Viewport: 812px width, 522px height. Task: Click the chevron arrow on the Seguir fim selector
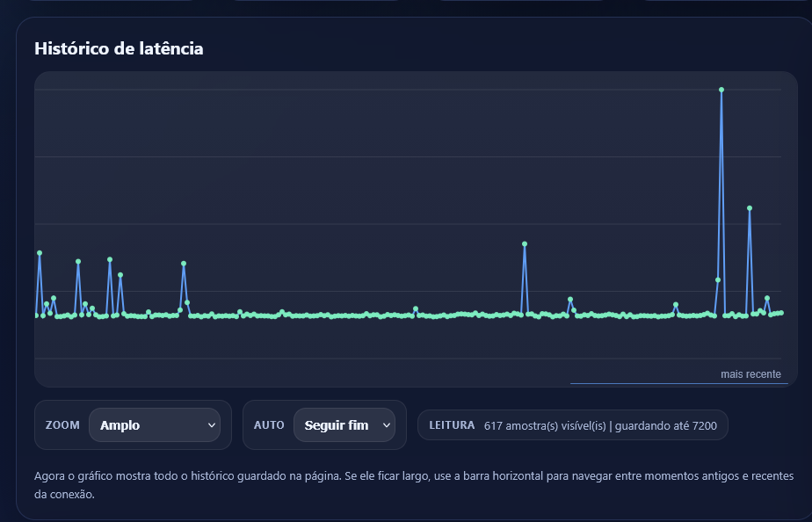(x=387, y=425)
